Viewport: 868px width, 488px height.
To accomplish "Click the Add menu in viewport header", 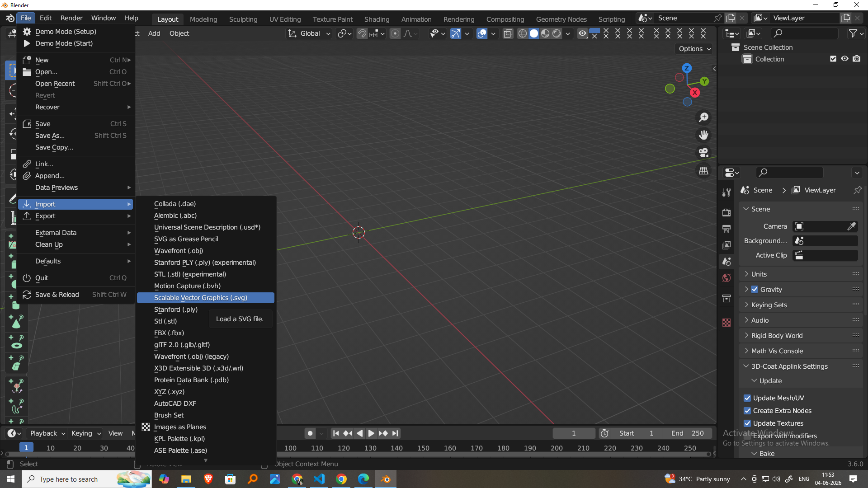I will pos(154,33).
